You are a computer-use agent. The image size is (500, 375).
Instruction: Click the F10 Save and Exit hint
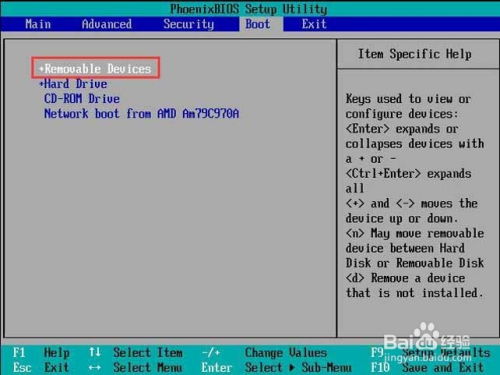(x=427, y=367)
